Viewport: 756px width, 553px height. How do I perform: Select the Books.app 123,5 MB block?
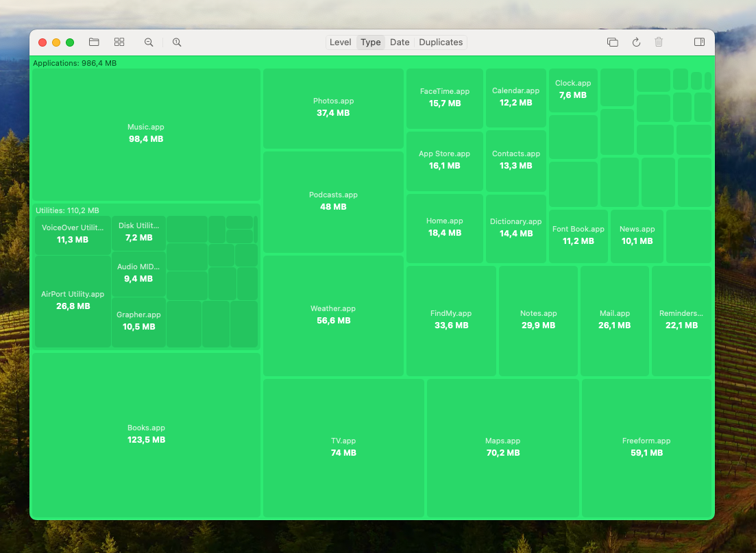point(146,435)
